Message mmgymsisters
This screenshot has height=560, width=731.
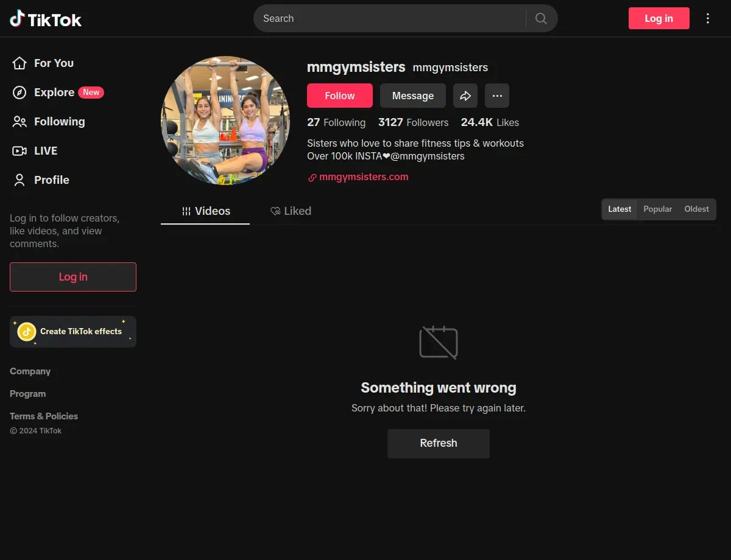413,96
